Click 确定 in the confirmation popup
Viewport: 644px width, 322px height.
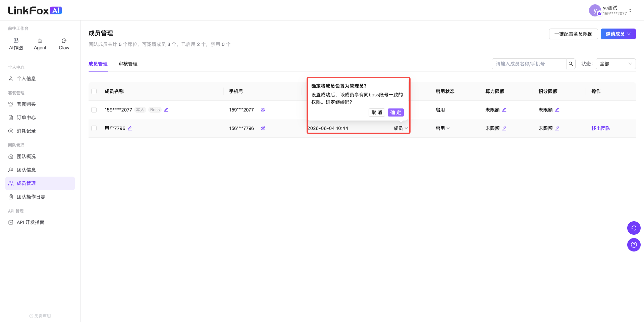coord(396,112)
